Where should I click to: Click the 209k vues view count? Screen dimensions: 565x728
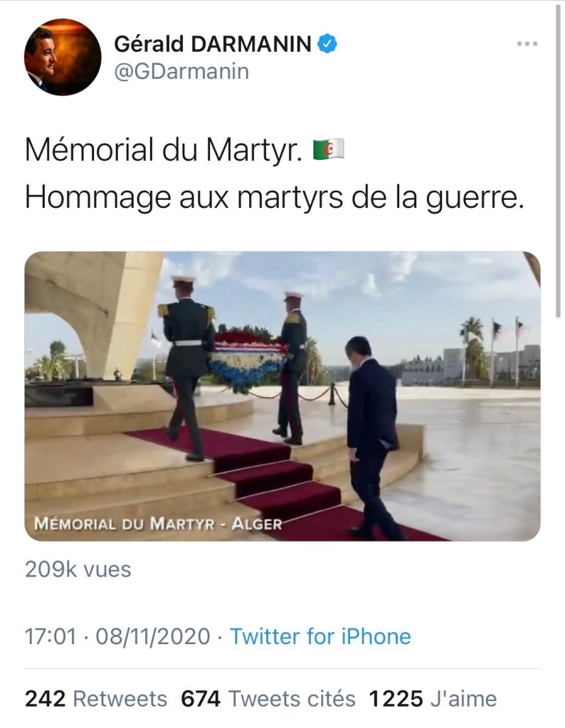pyautogui.click(x=78, y=569)
